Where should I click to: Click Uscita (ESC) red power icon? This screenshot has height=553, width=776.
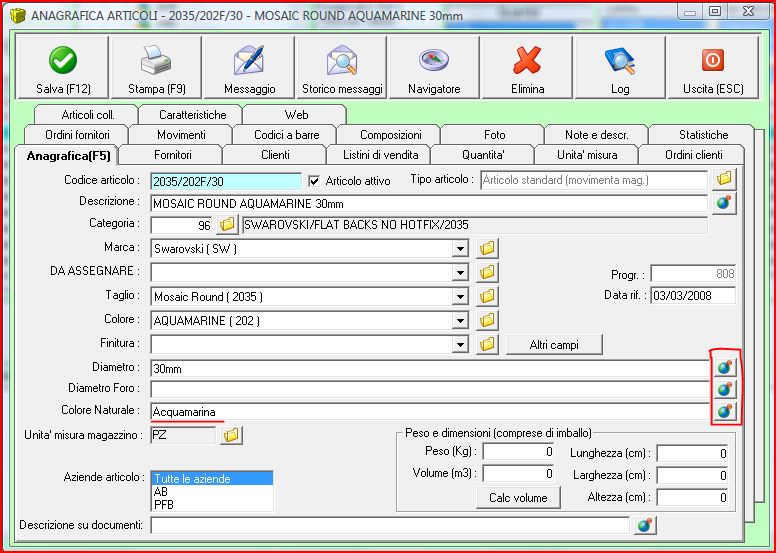pos(713,60)
